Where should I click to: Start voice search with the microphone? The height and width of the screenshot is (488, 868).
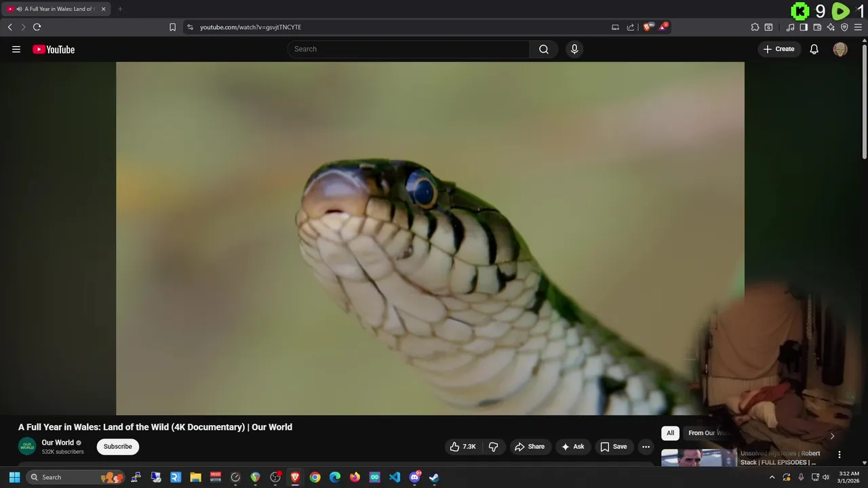click(574, 49)
